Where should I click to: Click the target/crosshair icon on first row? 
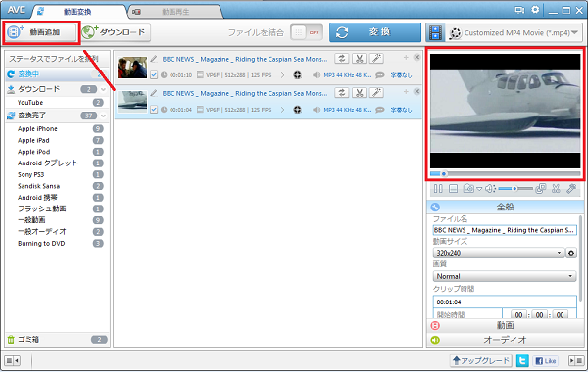click(297, 75)
